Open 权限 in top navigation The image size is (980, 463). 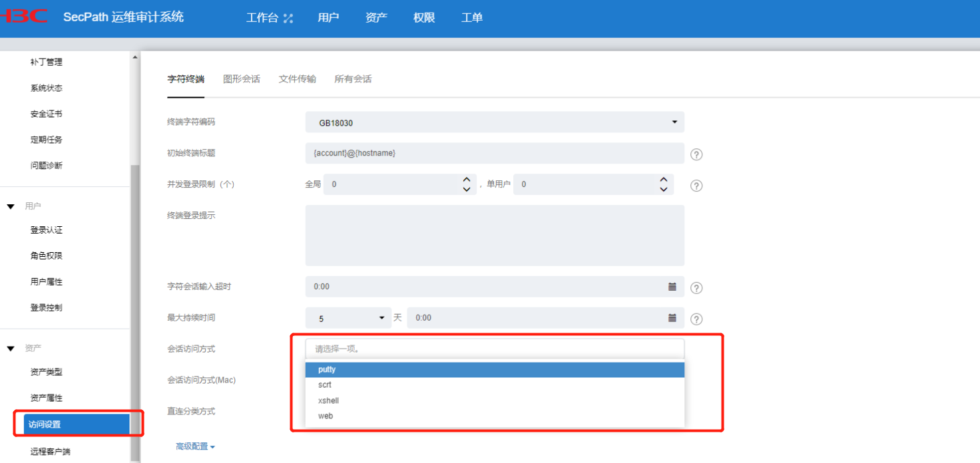(x=424, y=18)
